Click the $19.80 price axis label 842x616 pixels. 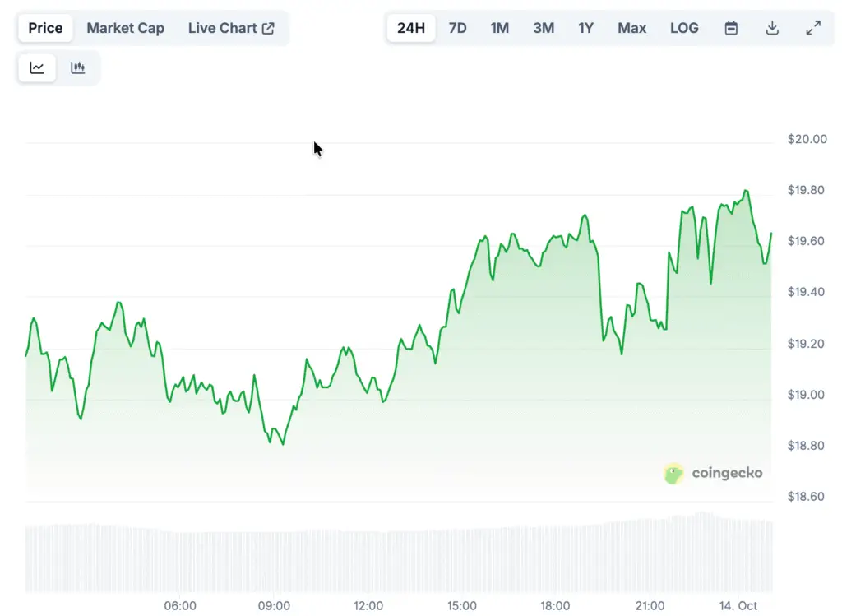click(807, 190)
